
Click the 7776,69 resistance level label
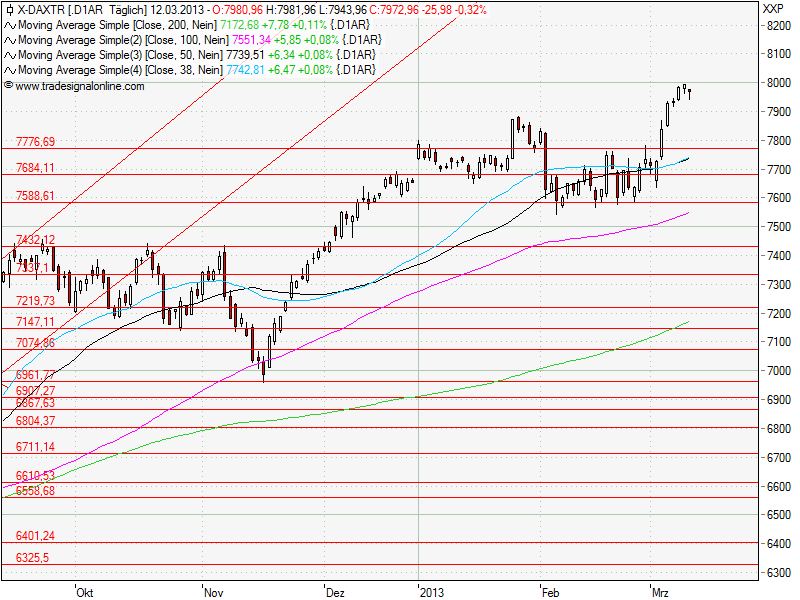33,141
